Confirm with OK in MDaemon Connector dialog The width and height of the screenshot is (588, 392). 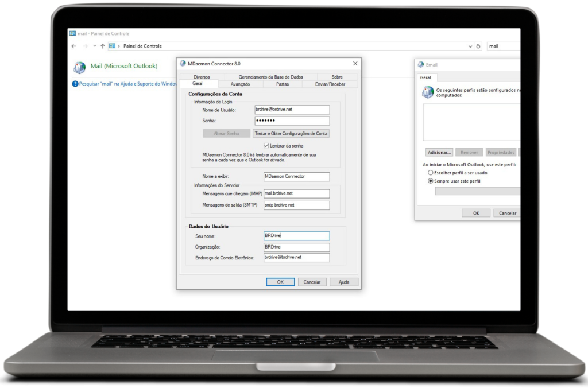tap(280, 282)
